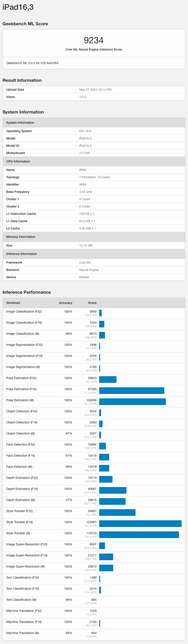Click the Depth Estimation (F32) score 19719

pos(92,478)
